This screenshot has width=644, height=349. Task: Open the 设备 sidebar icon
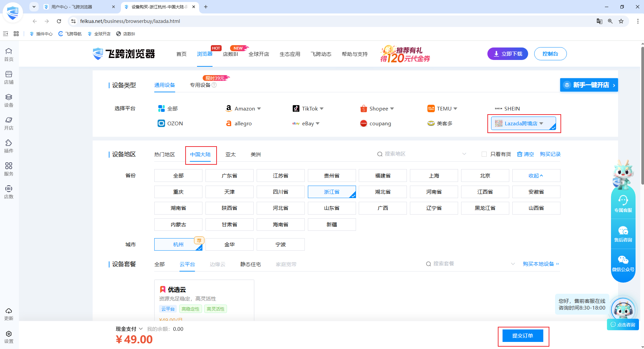(9, 100)
